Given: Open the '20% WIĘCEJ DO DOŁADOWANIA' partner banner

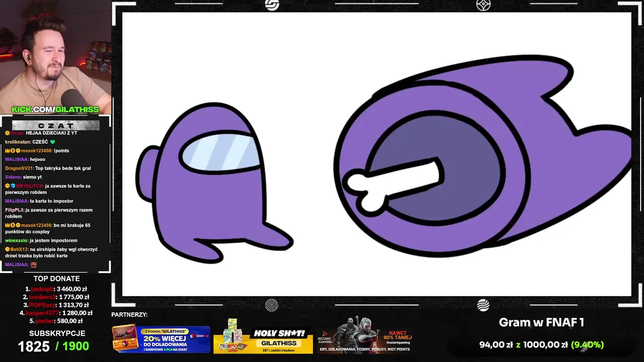Looking at the screenshot, I should click(161, 339).
